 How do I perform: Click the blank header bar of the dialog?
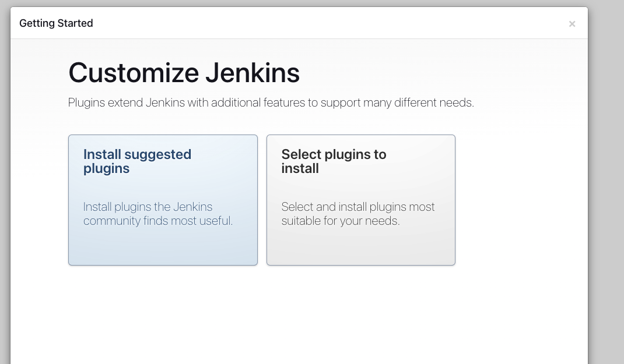327,23
